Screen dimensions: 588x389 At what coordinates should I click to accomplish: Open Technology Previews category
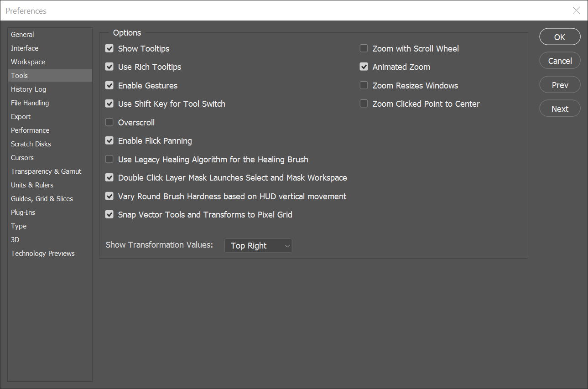[43, 254]
